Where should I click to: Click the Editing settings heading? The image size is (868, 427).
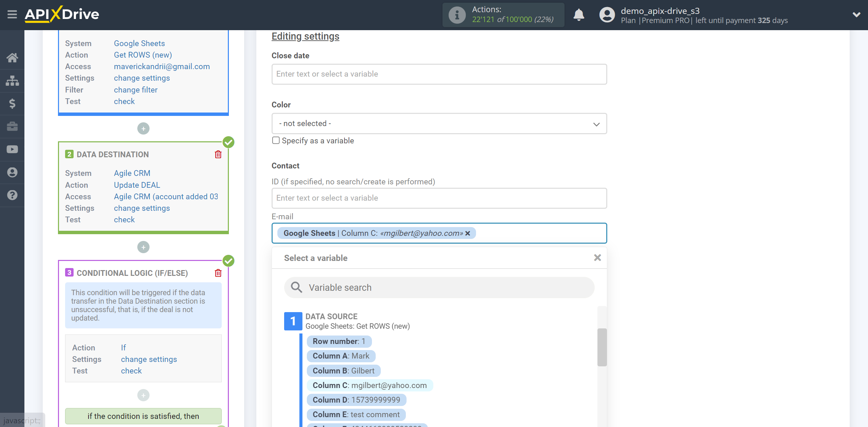(x=305, y=36)
